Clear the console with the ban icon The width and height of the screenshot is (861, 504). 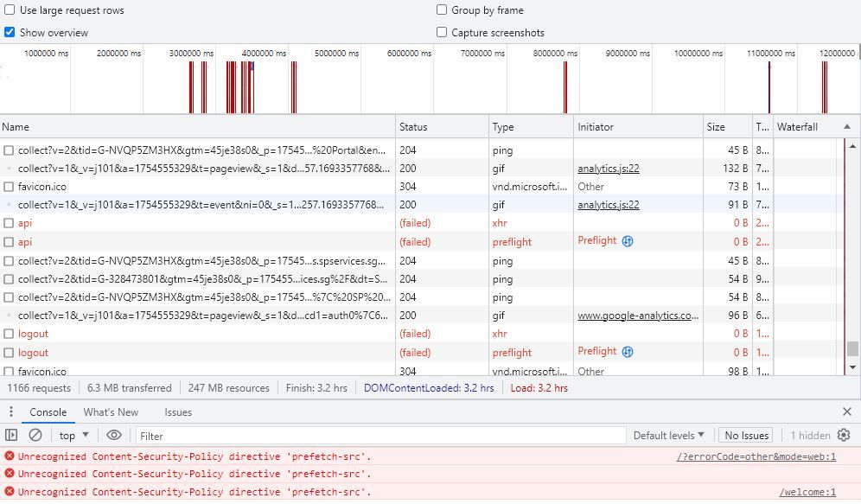[x=35, y=436]
